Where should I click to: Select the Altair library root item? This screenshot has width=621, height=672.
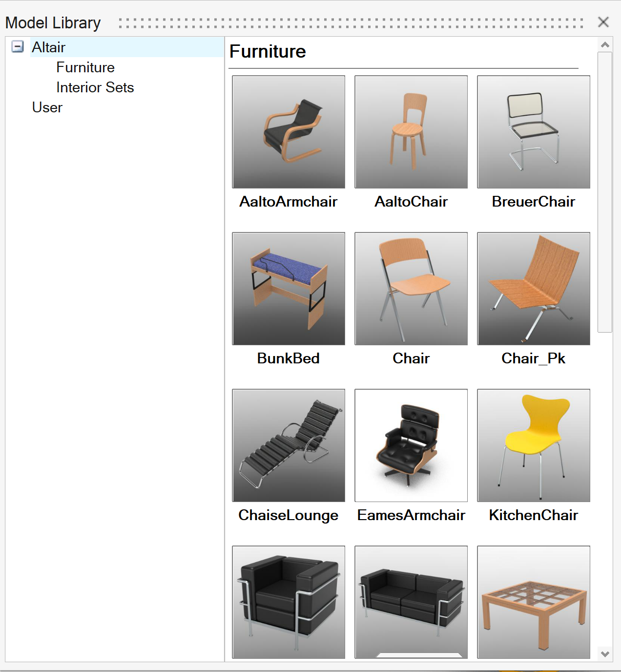[49, 47]
